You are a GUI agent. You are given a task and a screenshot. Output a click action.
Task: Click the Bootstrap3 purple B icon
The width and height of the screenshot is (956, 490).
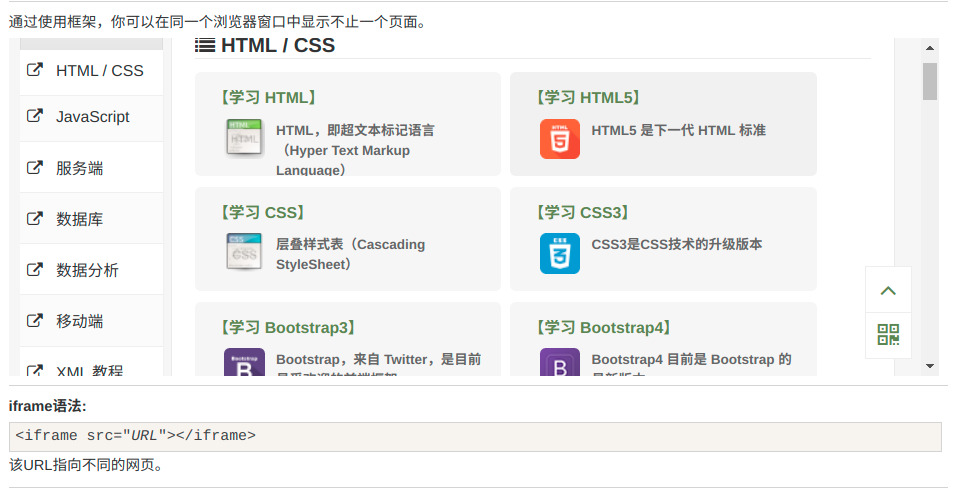click(244, 362)
